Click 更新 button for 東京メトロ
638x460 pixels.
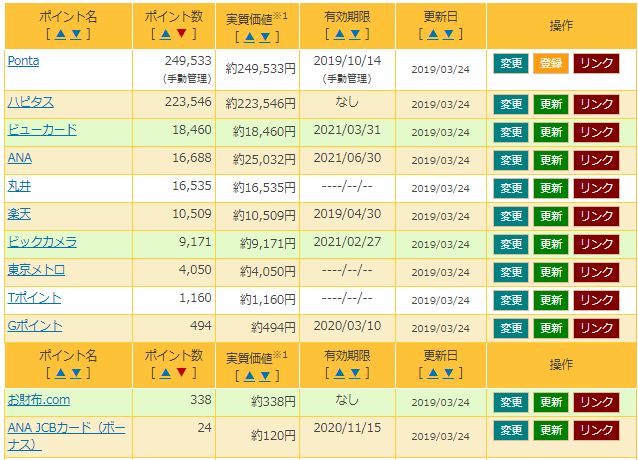(551, 273)
